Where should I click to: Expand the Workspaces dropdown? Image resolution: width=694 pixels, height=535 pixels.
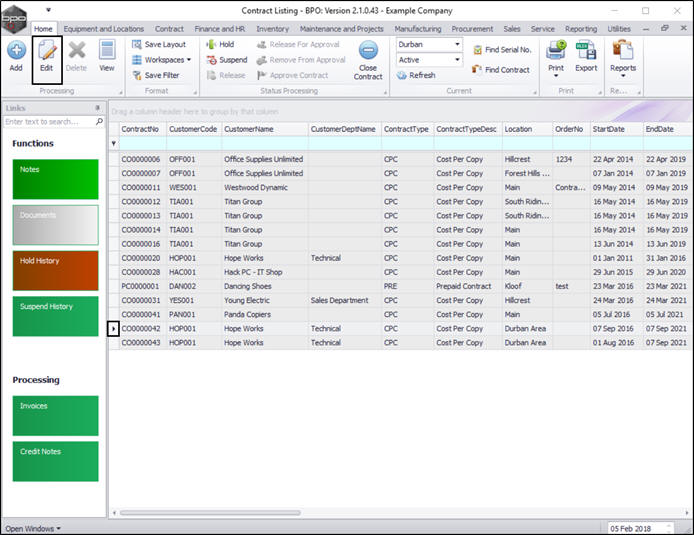pyautogui.click(x=165, y=60)
